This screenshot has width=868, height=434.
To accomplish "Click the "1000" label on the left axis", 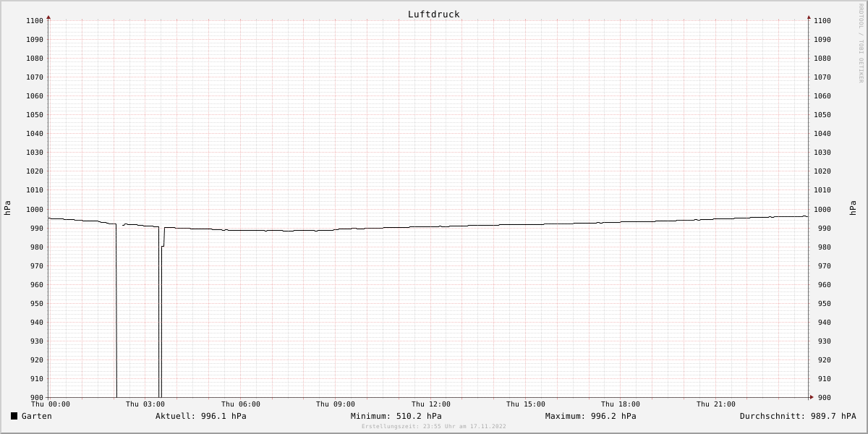I will coord(35,210).
